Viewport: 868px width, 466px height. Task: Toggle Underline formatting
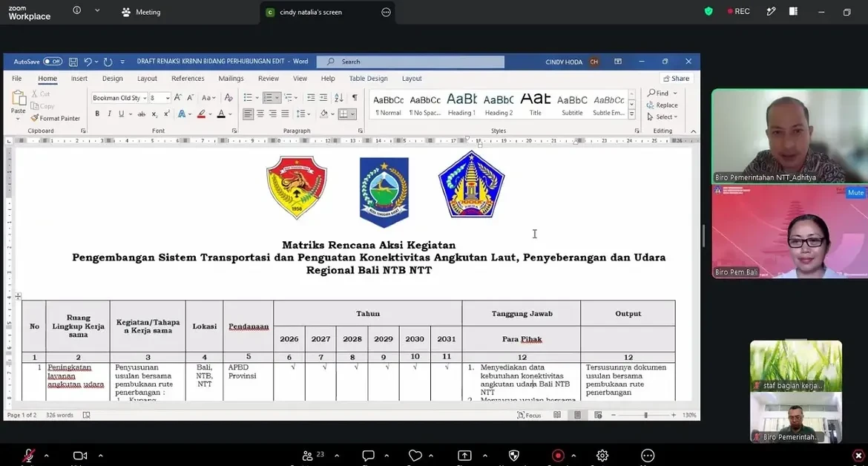pyautogui.click(x=121, y=114)
